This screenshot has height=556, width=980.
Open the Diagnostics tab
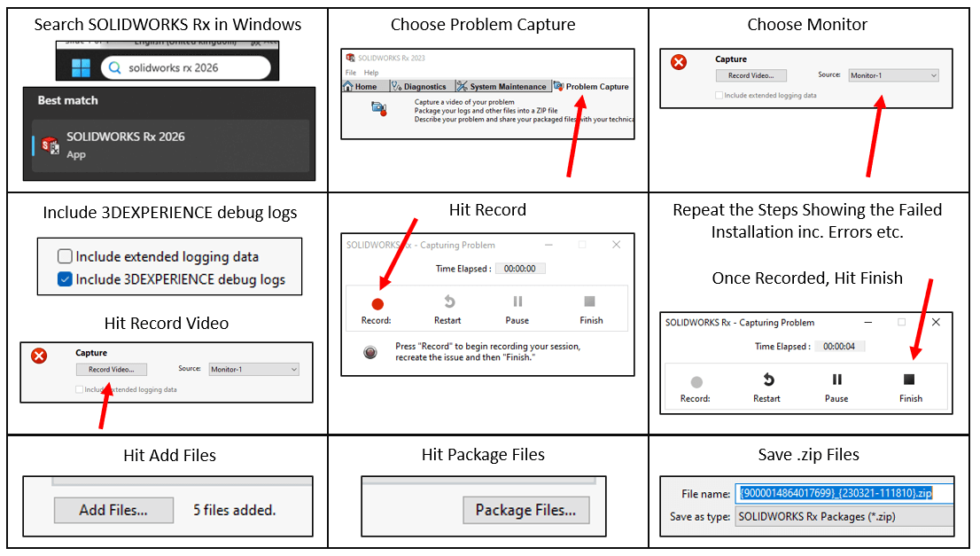pyautogui.click(x=419, y=87)
